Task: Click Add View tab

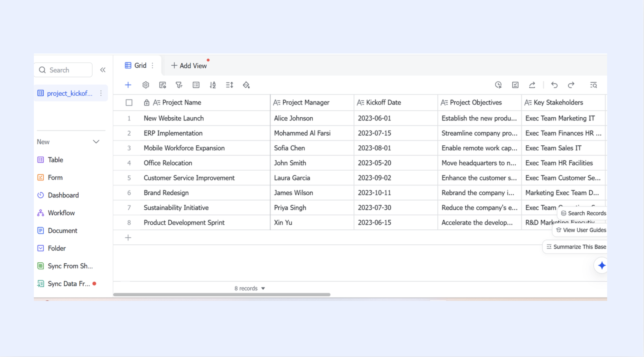Action: click(189, 66)
